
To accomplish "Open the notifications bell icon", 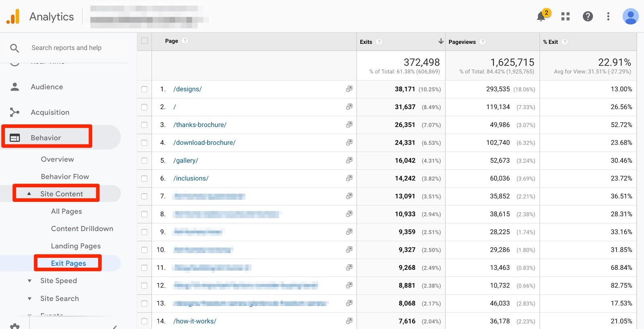I will click(x=541, y=17).
